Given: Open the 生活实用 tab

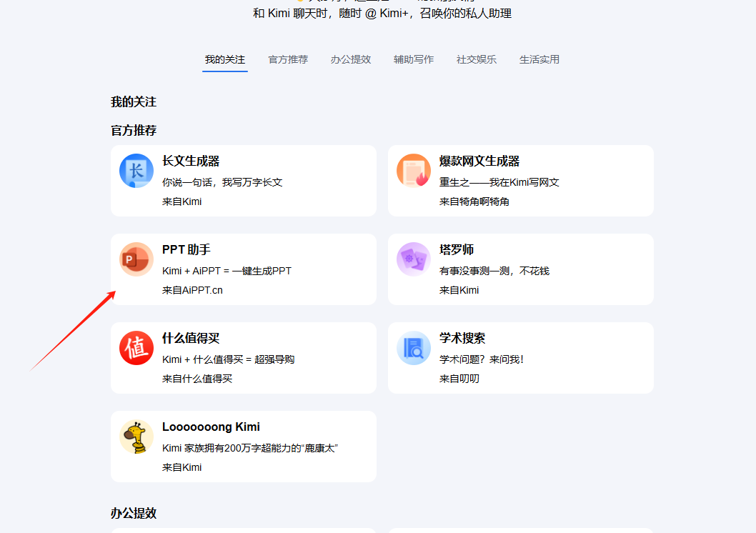Looking at the screenshot, I should point(539,60).
